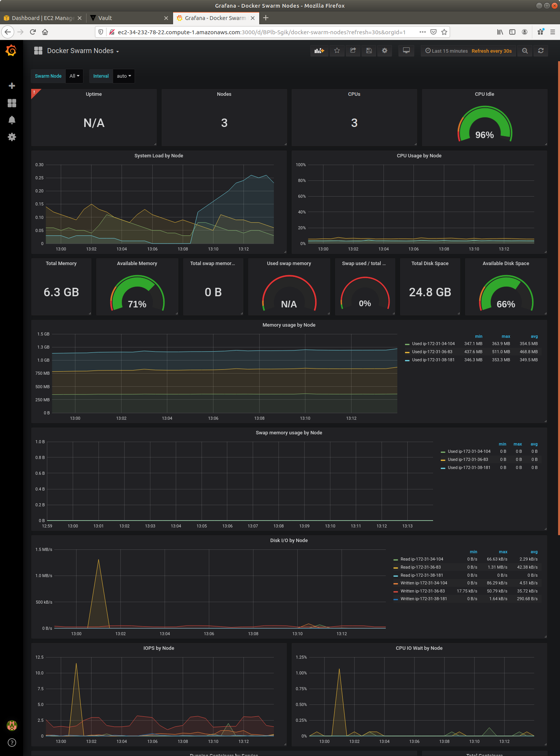The image size is (560, 756).
Task: Toggle Used ip-172-31-34-104 in Swap memory legend
Action: tap(469, 451)
